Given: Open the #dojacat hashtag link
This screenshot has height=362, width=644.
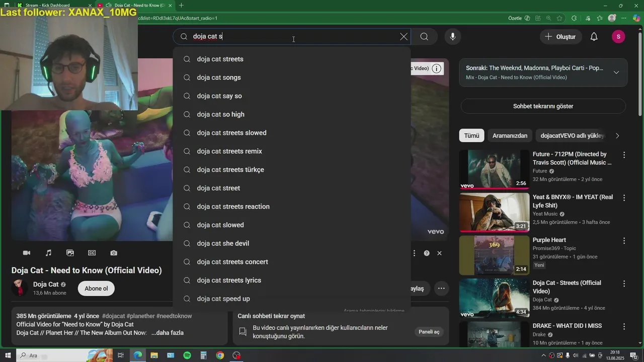Looking at the screenshot, I should (113, 316).
